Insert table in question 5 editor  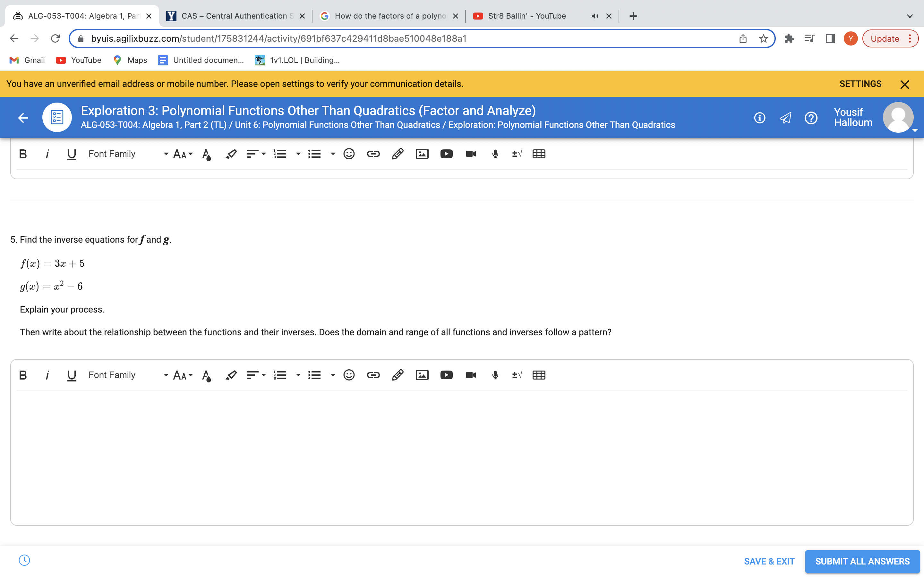coord(539,375)
